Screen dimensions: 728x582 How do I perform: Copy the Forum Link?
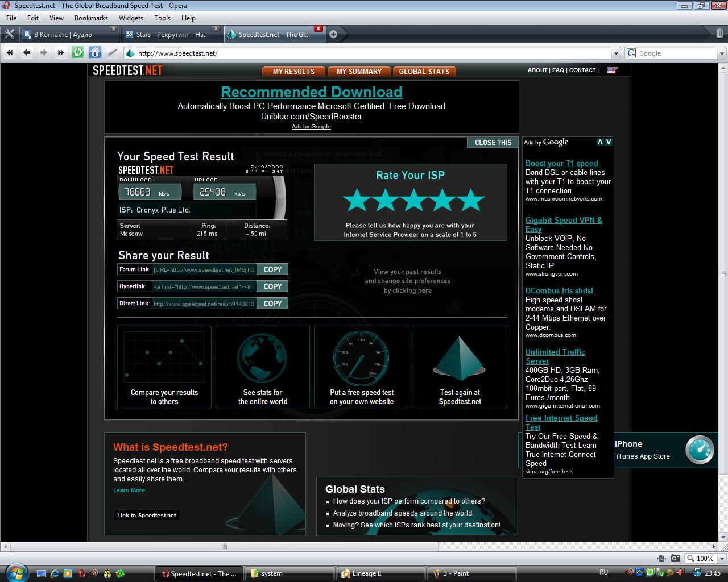coord(272,269)
